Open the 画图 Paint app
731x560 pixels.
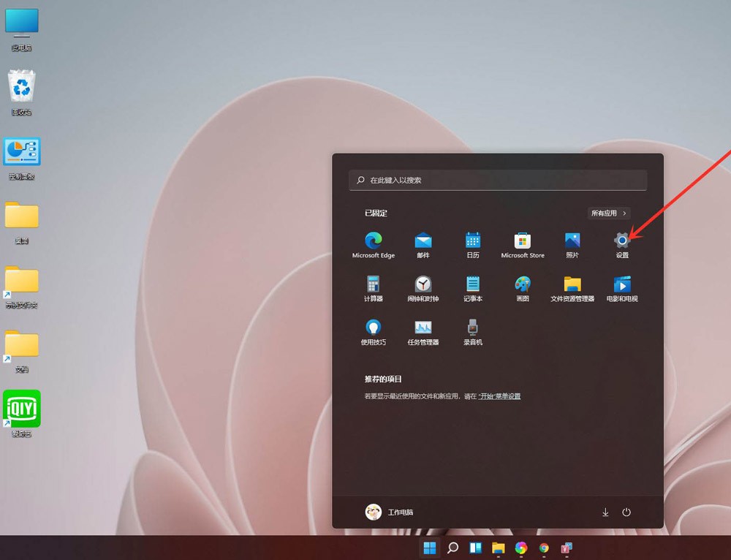(522, 283)
